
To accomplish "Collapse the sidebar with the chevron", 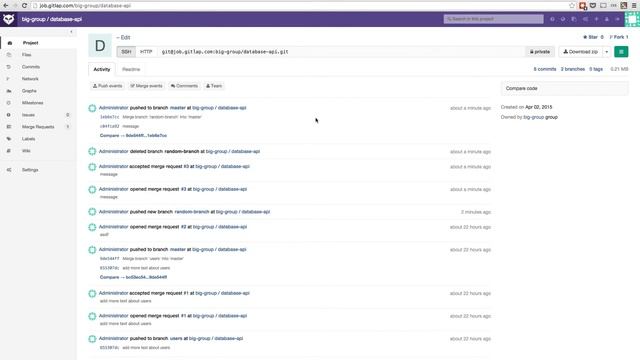I will (71, 32).
